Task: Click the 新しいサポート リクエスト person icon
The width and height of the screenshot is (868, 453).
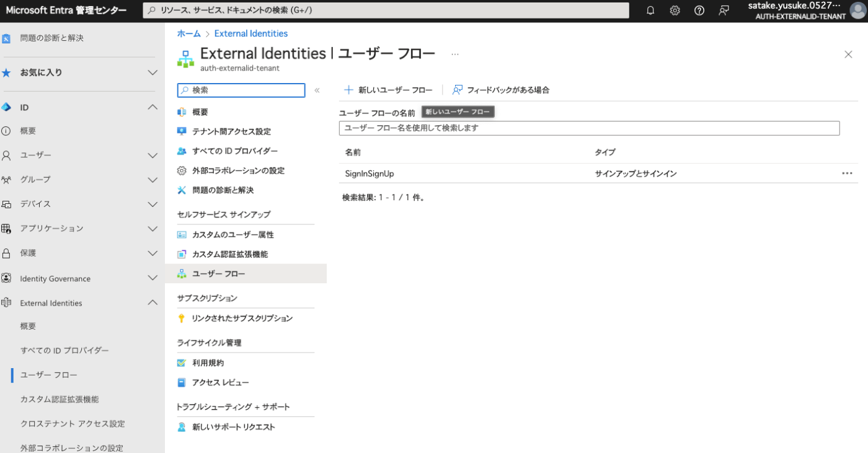Action: [182, 427]
